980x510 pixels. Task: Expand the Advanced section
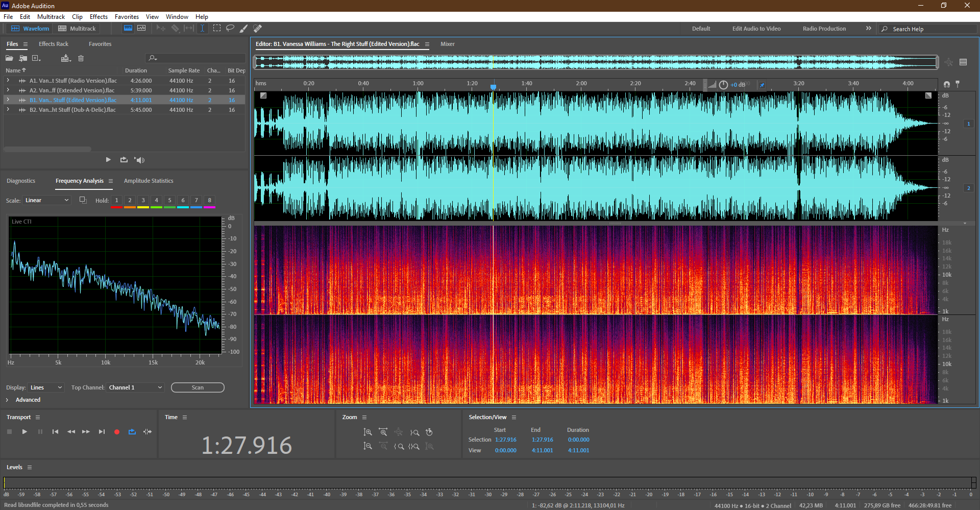coord(7,400)
